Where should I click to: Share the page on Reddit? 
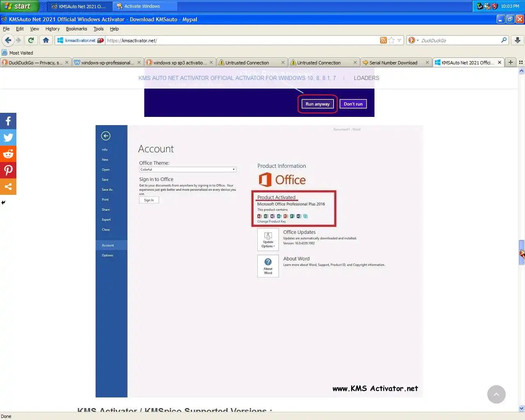(x=8, y=154)
